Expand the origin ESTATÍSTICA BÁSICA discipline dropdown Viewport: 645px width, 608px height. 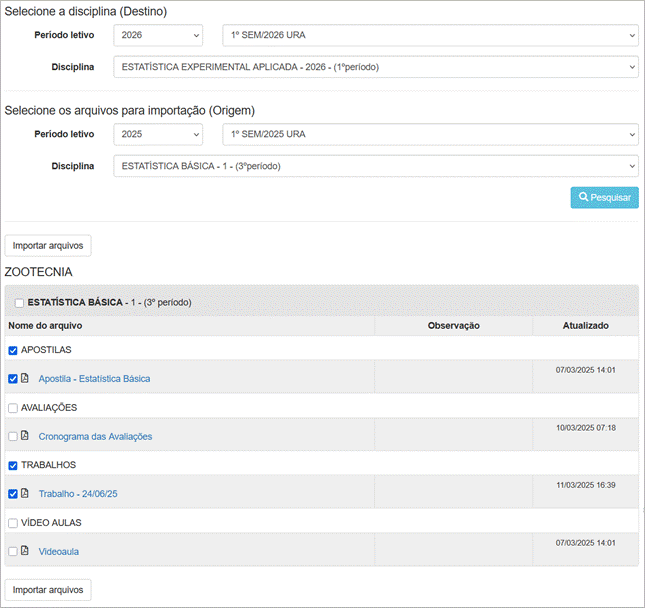click(x=375, y=165)
